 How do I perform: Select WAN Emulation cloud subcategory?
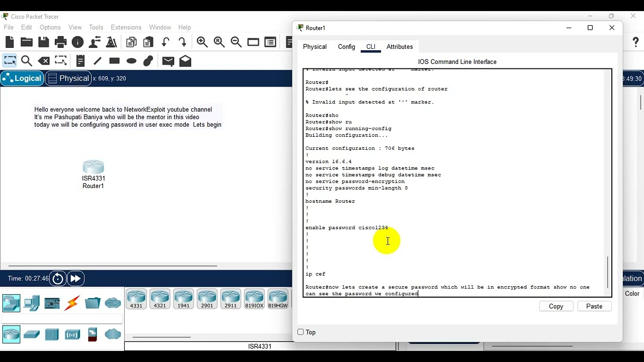113,334
